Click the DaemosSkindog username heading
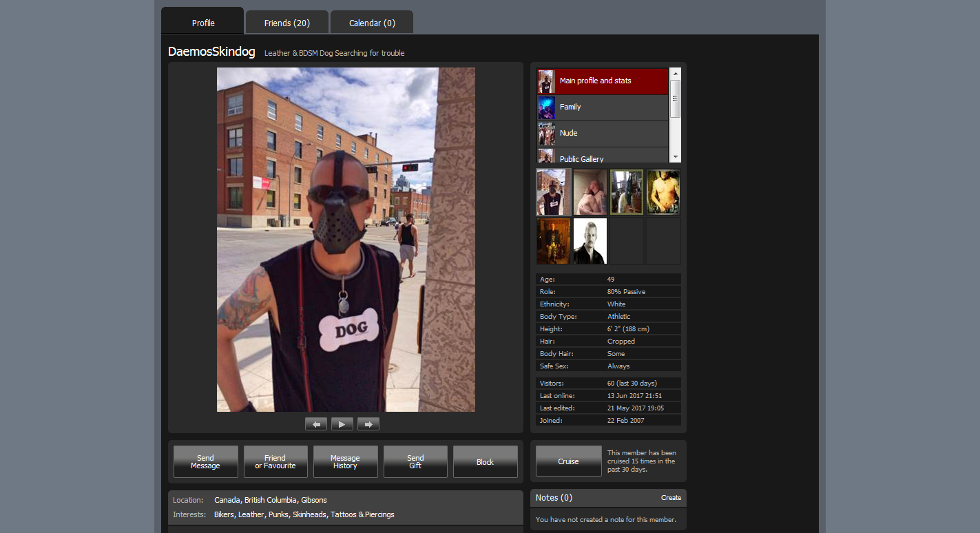The image size is (980, 533). 211,52
